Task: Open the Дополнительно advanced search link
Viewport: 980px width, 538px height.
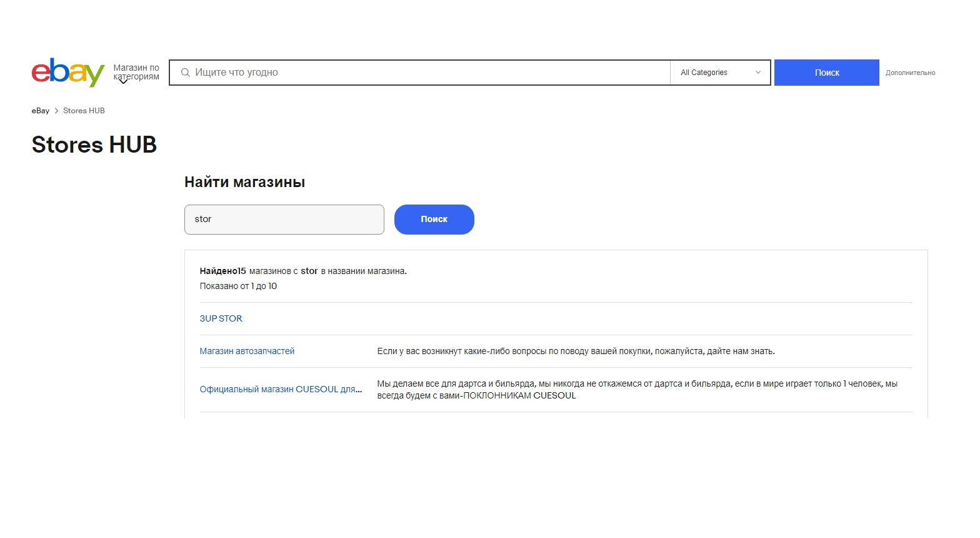Action: pyautogui.click(x=910, y=73)
